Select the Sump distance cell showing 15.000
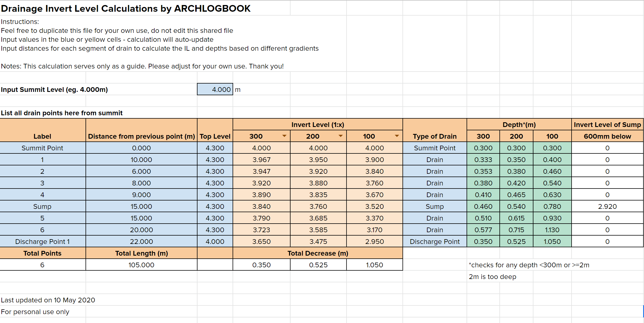 tap(141, 206)
